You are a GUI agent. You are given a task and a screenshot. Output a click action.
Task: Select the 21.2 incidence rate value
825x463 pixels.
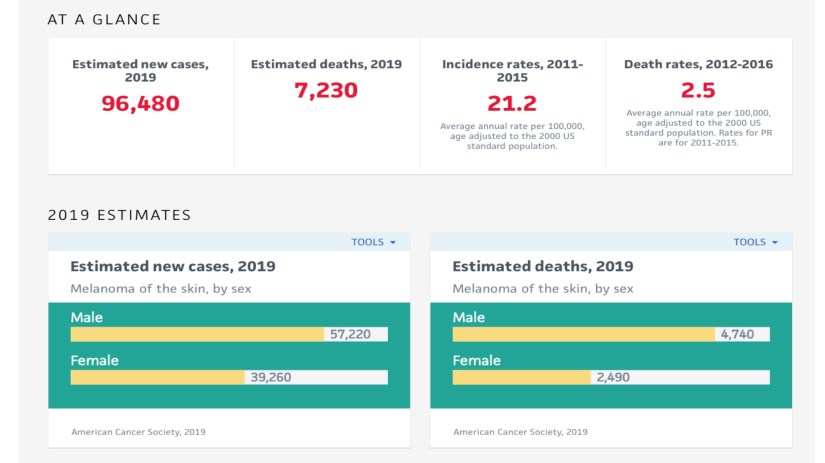click(512, 103)
